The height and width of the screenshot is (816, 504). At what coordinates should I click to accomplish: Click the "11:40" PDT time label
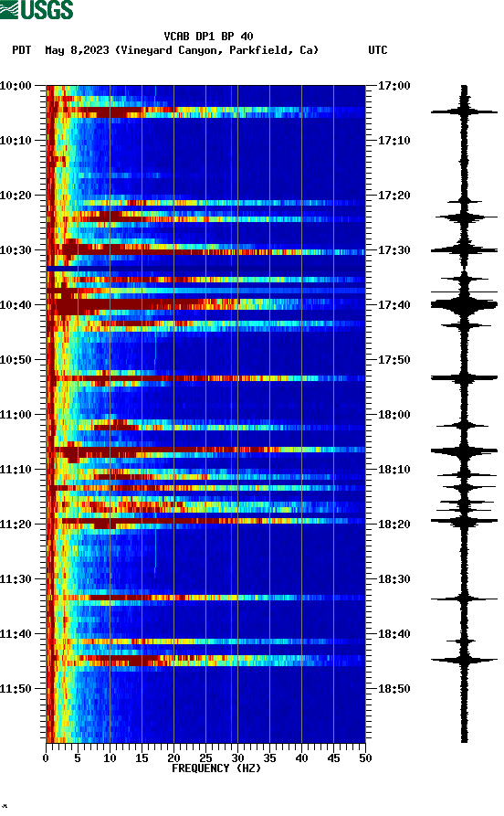click(16, 634)
